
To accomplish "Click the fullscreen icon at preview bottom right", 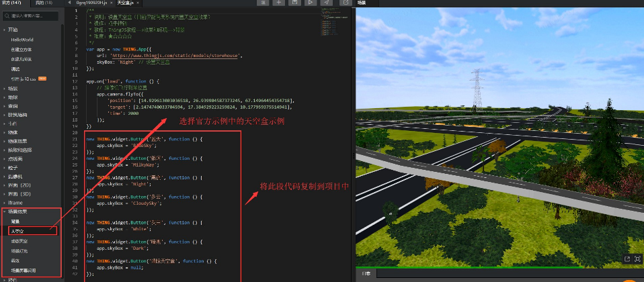I will pos(637,258).
